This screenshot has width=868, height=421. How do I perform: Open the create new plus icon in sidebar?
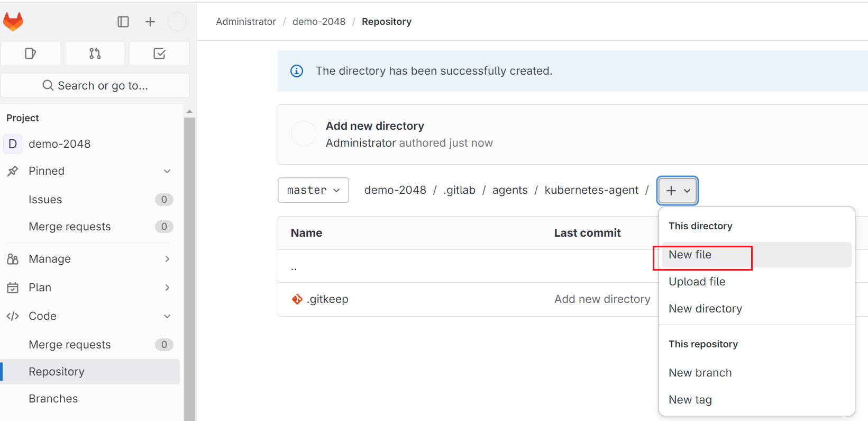point(150,22)
